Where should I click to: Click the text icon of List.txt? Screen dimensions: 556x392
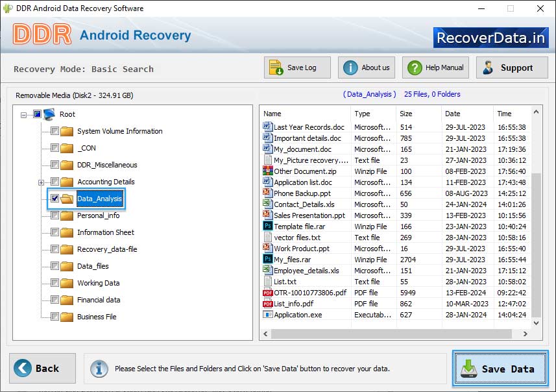[268, 281]
